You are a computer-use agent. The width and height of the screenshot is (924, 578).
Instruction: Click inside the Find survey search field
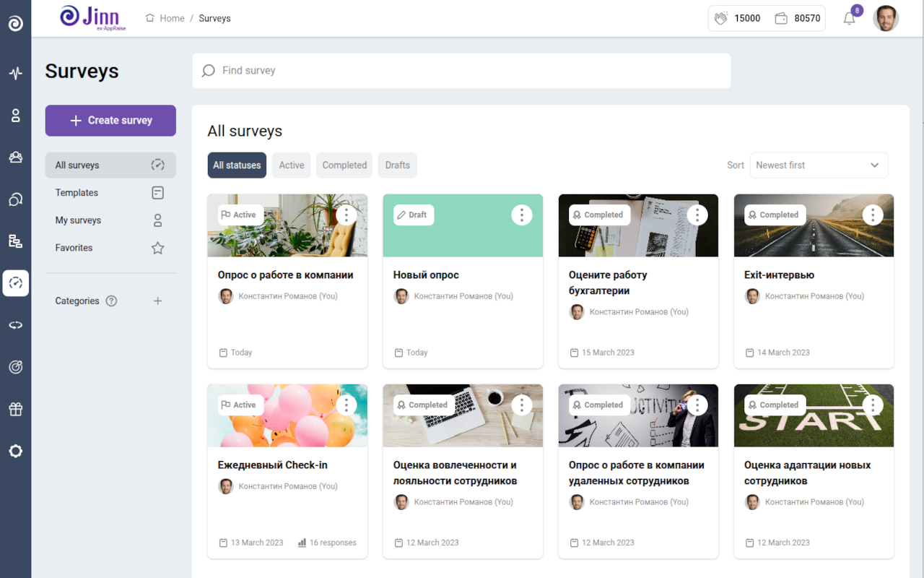(462, 70)
